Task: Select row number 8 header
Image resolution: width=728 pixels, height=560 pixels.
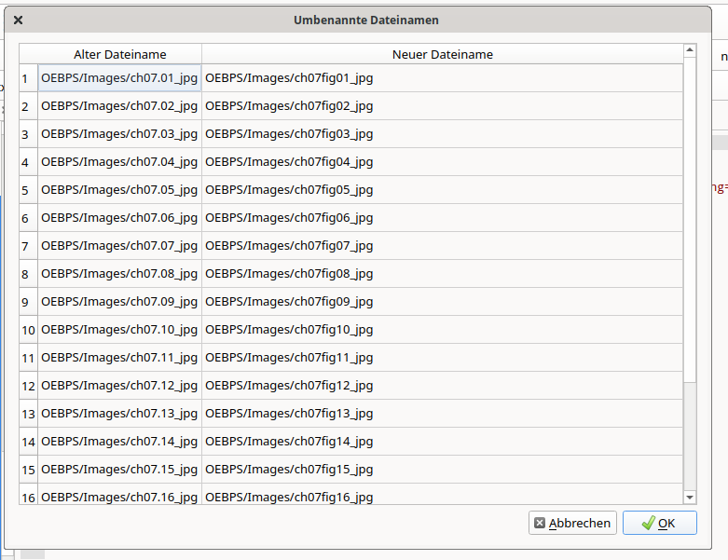Action: 28,274
